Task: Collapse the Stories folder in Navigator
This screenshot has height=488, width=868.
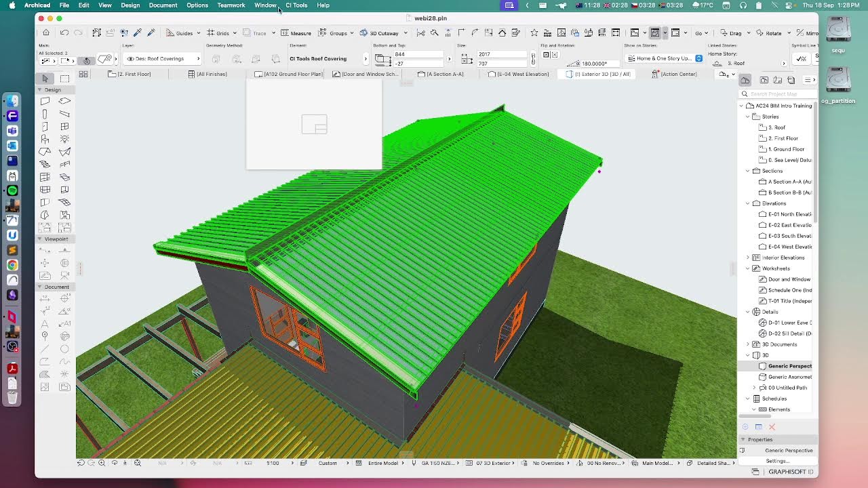Action: coord(748,117)
